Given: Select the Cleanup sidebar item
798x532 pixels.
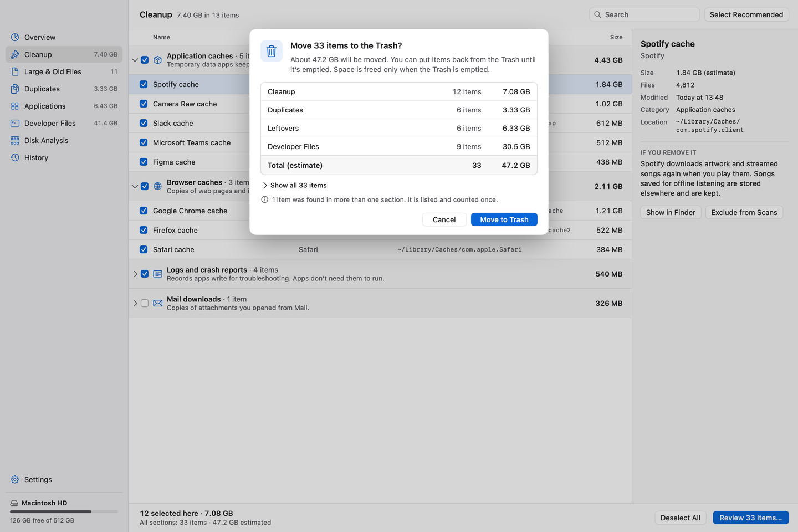Looking at the screenshot, I should tap(64, 54).
